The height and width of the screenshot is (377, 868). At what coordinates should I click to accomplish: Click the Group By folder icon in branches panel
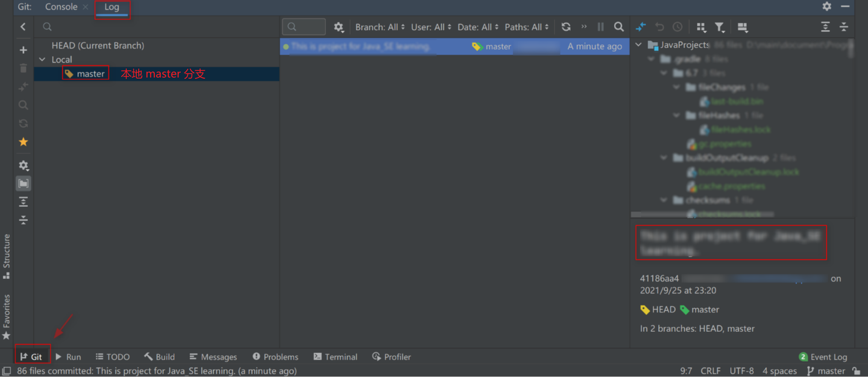click(23, 183)
